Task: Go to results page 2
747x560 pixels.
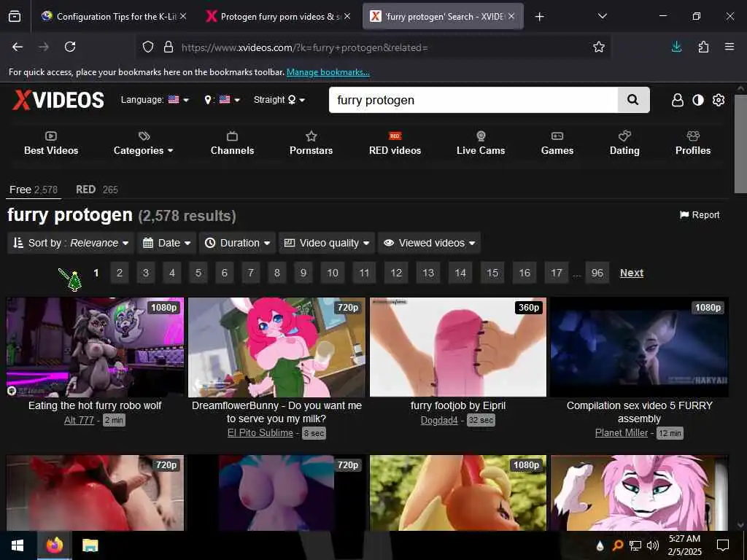Action: tap(120, 273)
